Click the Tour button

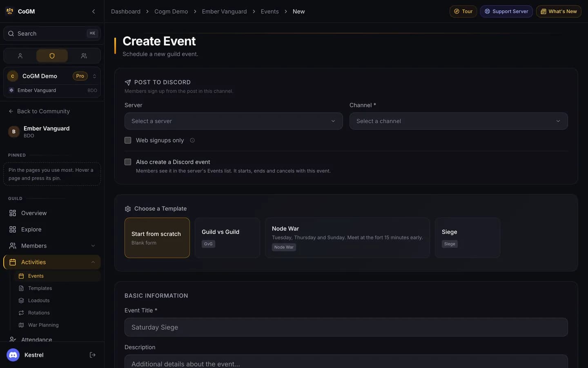point(463,11)
